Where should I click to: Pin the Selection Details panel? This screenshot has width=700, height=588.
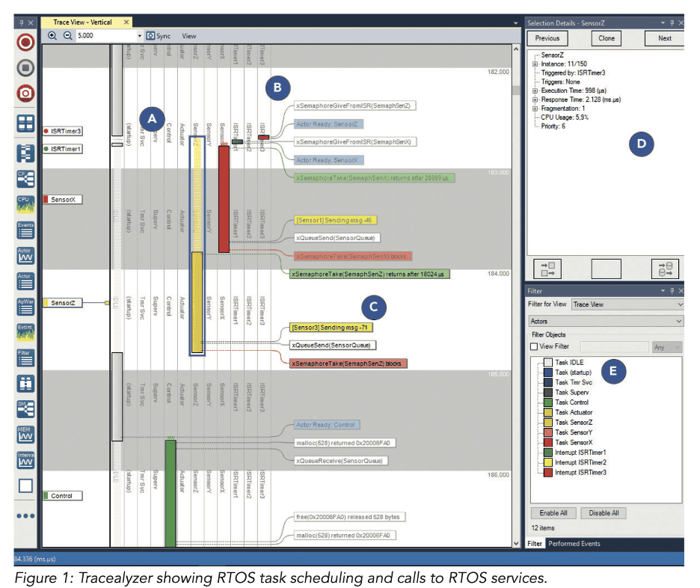pos(672,22)
